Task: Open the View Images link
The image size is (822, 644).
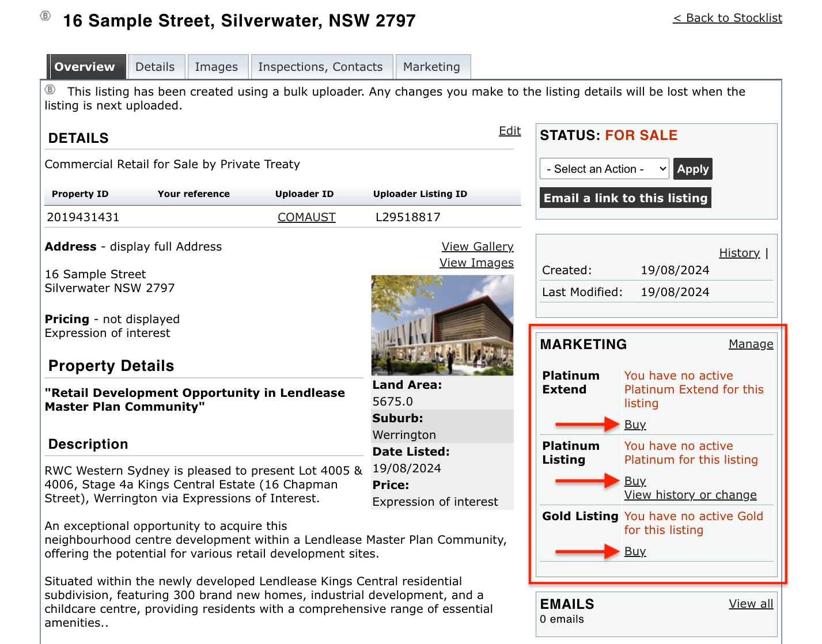Action: pyautogui.click(x=476, y=263)
